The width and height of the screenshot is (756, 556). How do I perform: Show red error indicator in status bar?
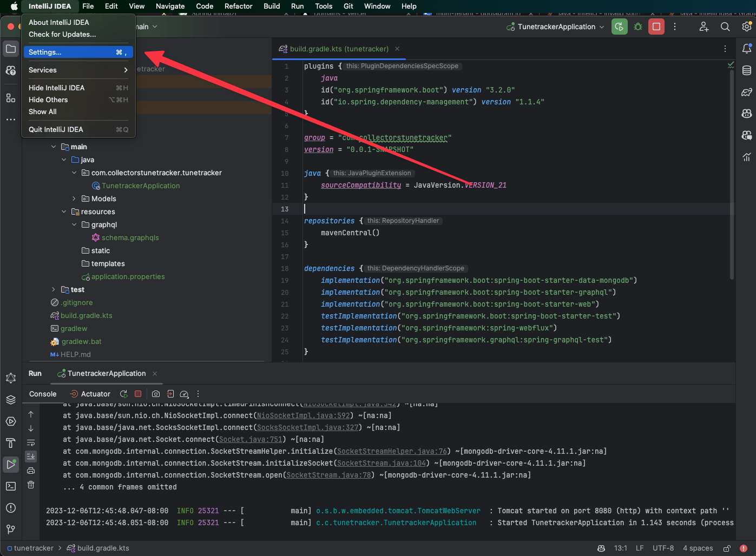click(x=744, y=548)
